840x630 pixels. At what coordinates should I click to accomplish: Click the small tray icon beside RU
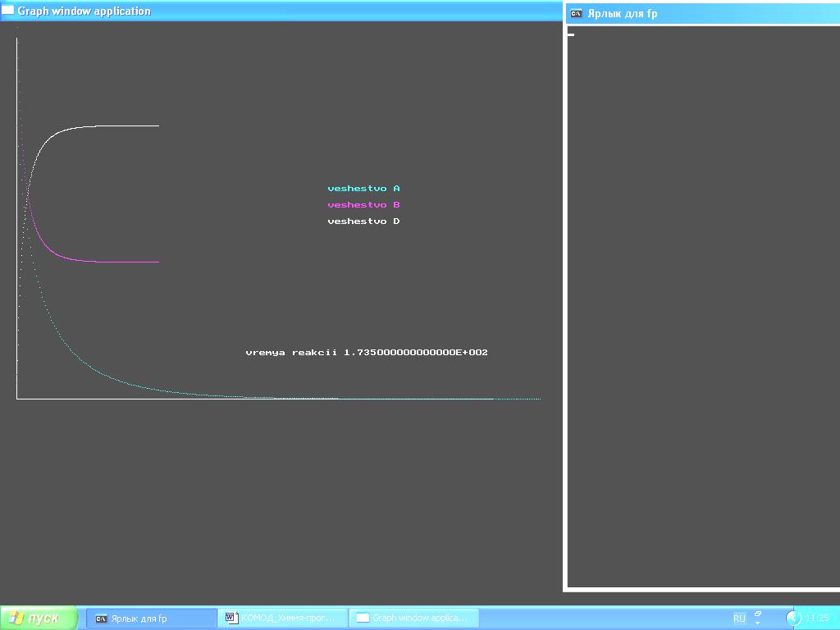pyautogui.click(x=758, y=618)
